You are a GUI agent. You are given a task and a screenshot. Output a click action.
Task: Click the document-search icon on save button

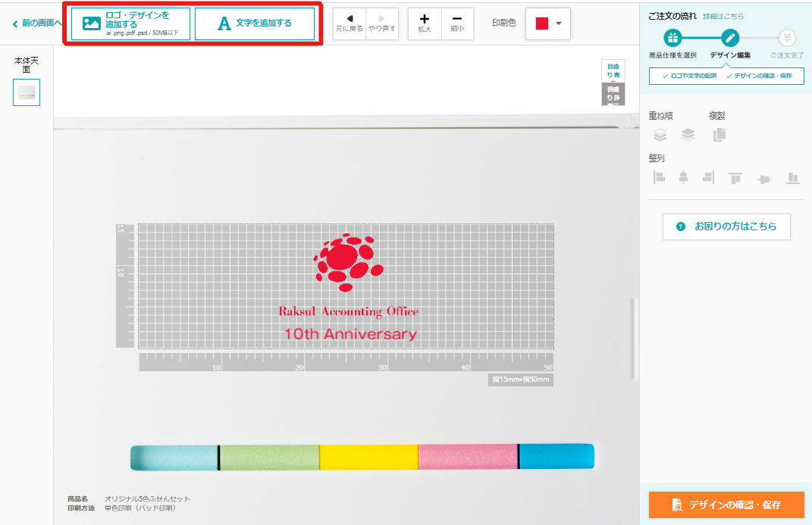(677, 505)
